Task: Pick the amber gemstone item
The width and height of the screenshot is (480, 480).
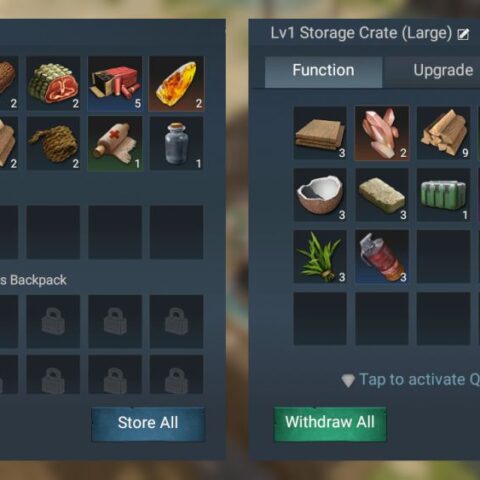Action: click(x=176, y=83)
